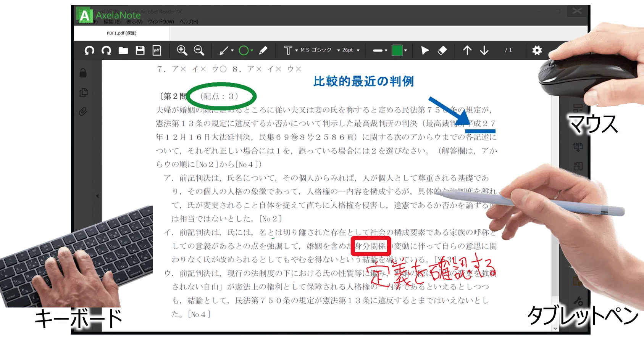This screenshot has height=338, width=644.
Task: Open the 編集(E) menu
Action: pyautogui.click(x=112, y=22)
